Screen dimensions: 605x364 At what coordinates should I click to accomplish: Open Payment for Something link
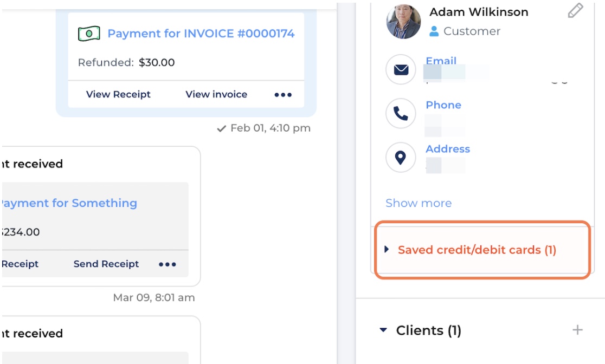69,203
